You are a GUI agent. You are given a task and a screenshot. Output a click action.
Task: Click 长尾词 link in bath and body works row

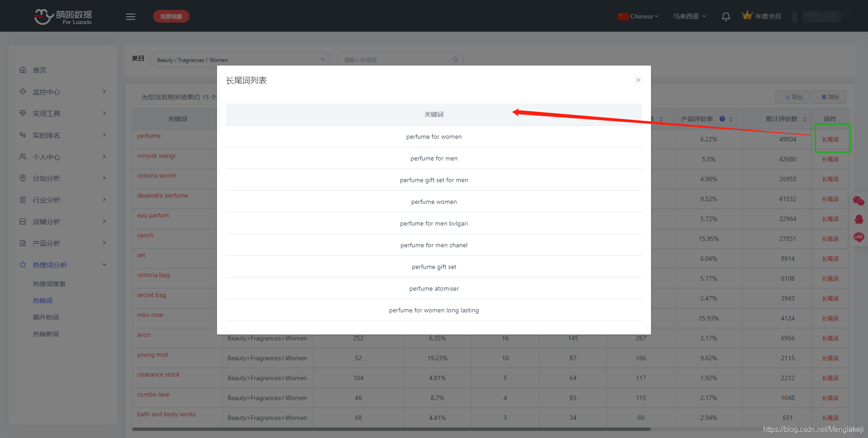pyautogui.click(x=830, y=418)
